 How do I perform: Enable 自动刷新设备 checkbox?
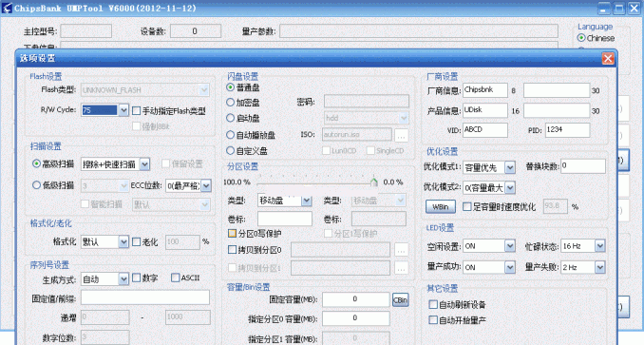point(433,304)
